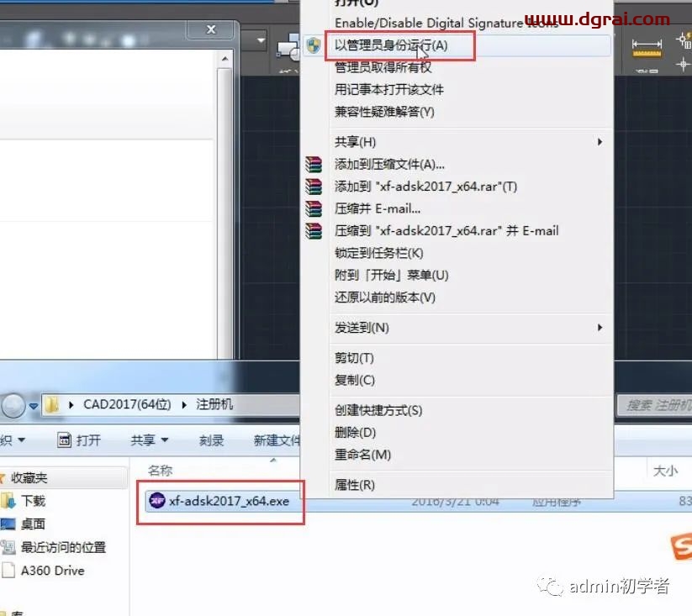Image resolution: width=692 pixels, height=616 pixels.
Task: Click the 名称 column header
Action: point(161,471)
